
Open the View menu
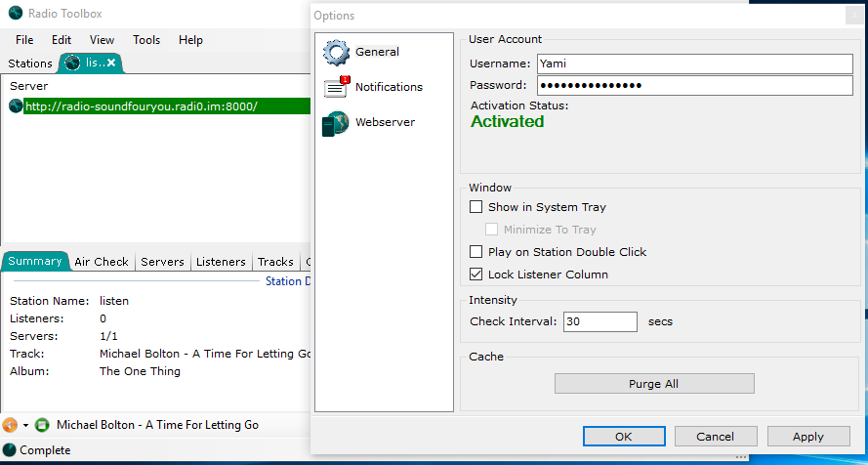[x=102, y=40]
